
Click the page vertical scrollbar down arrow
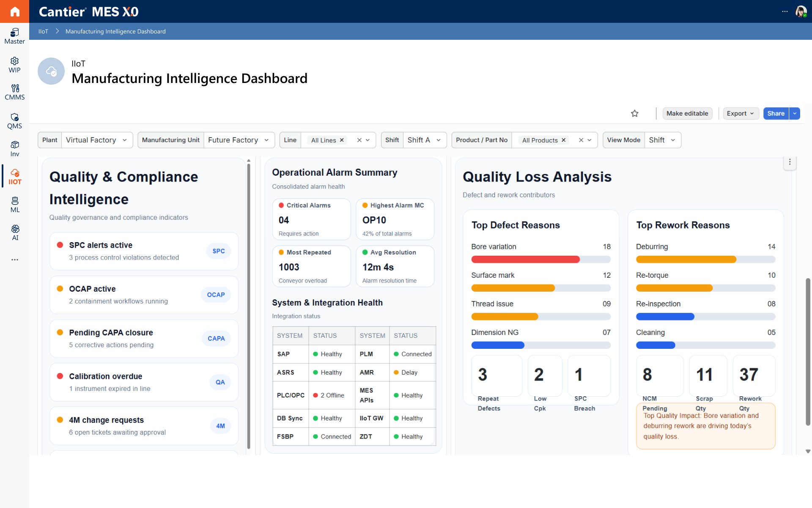pos(808,451)
